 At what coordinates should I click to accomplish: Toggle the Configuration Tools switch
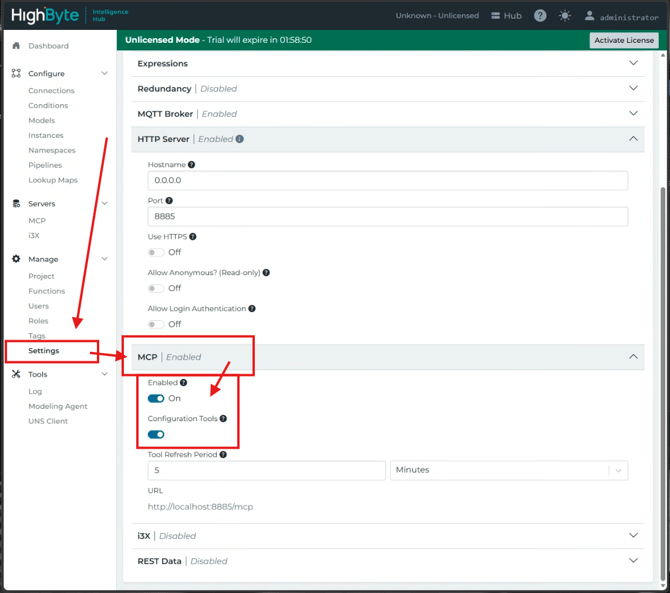click(x=156, y=434)
